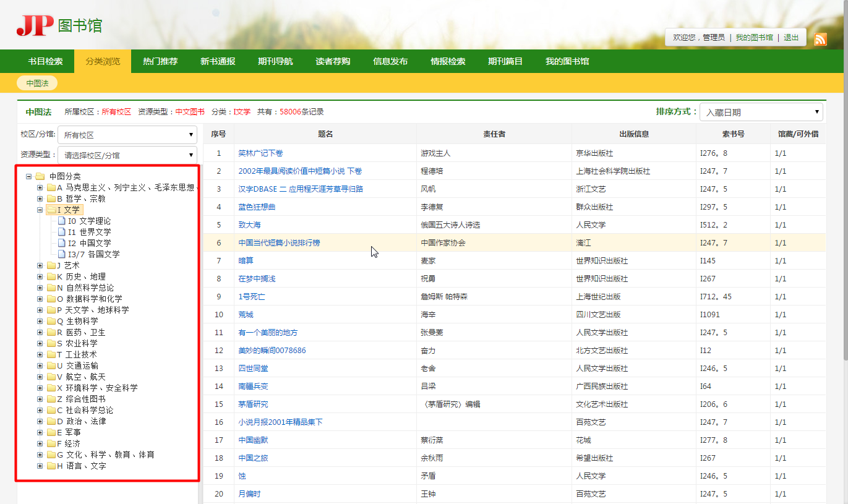This screenshot has height=504, width=848.
Task: Click the orange RSS feed icon
Action: pos(820,39)
